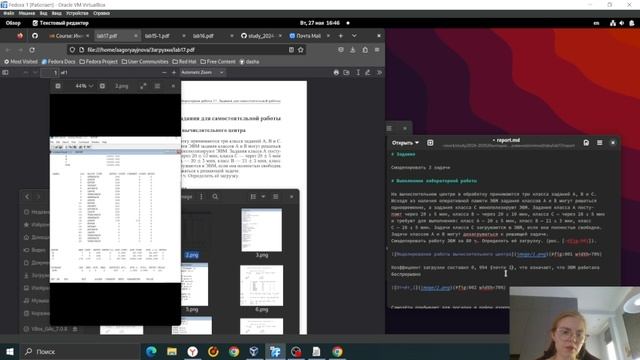
Task: Save report.md with the save icon
Action: (586, 143)
